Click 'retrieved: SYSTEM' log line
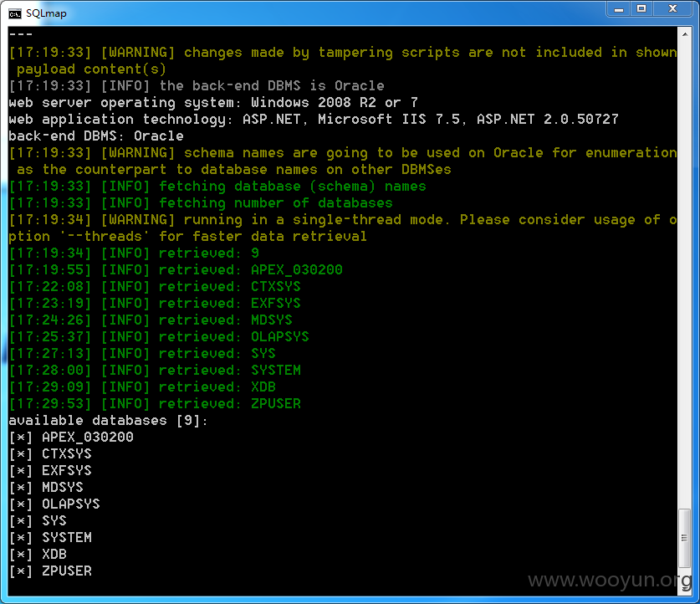The image size is (700, 604). click(155, 371)
